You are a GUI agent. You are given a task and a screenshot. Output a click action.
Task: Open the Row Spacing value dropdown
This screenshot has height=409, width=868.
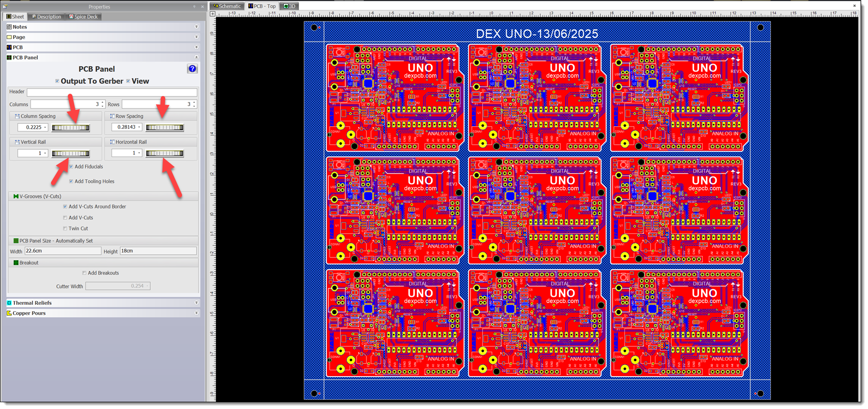coord(139,127)
